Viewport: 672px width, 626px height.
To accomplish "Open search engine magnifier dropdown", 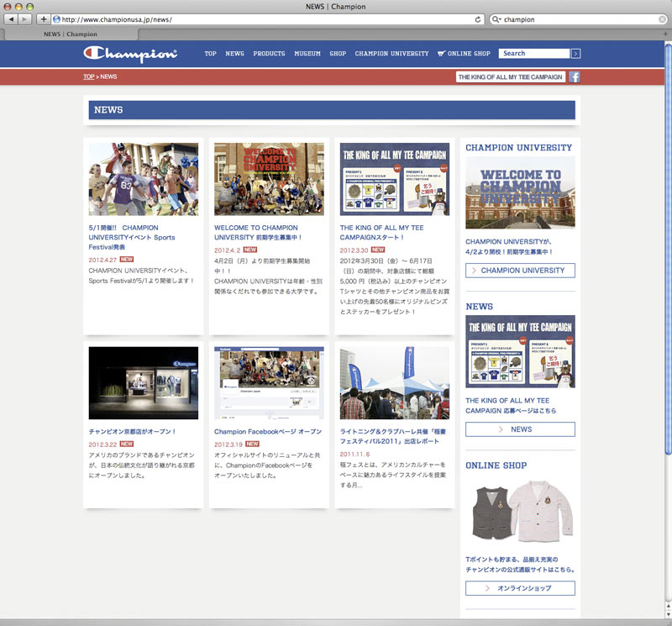I will point(496,18).
